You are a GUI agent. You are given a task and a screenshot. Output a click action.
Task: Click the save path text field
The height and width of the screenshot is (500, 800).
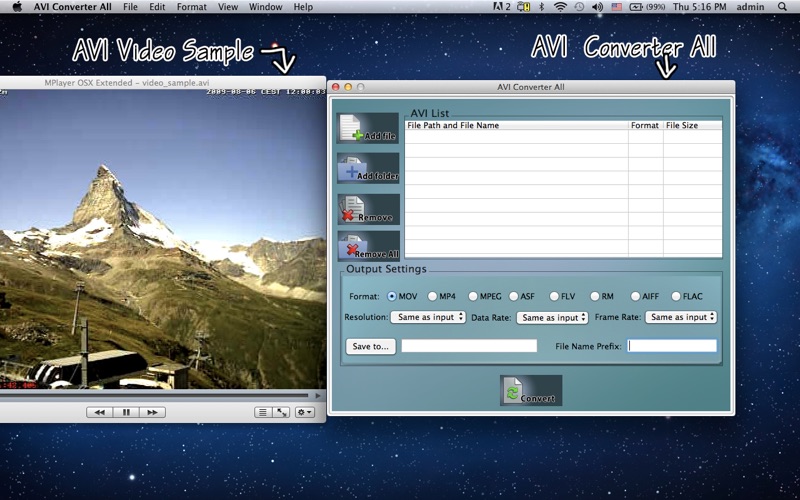[469, 346]
